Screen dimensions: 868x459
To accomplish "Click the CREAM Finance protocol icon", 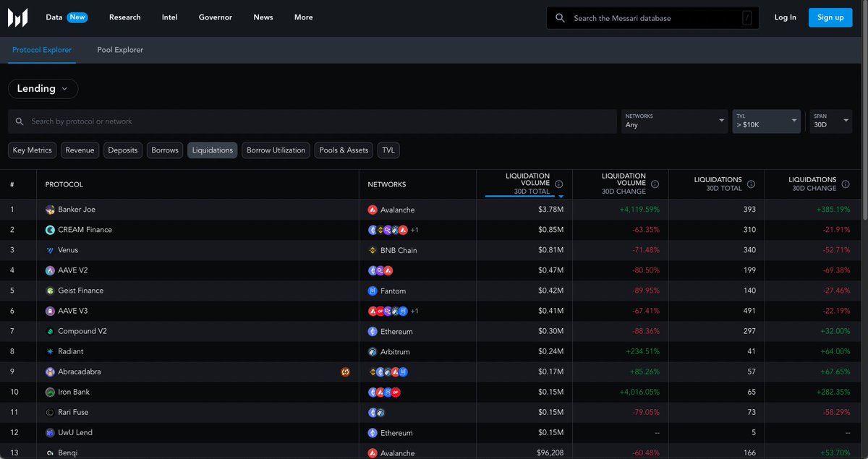I will pyautogui.click(x=50, y=230).
